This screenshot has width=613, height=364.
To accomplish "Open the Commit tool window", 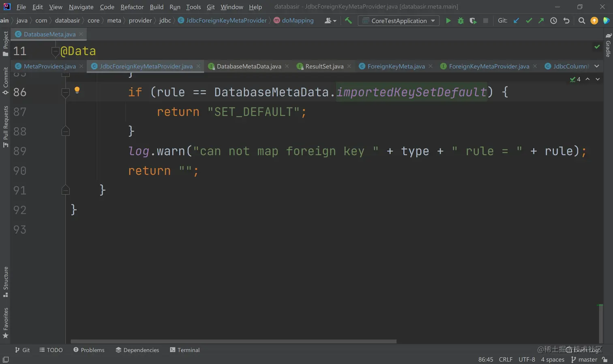I will [5, 81].
